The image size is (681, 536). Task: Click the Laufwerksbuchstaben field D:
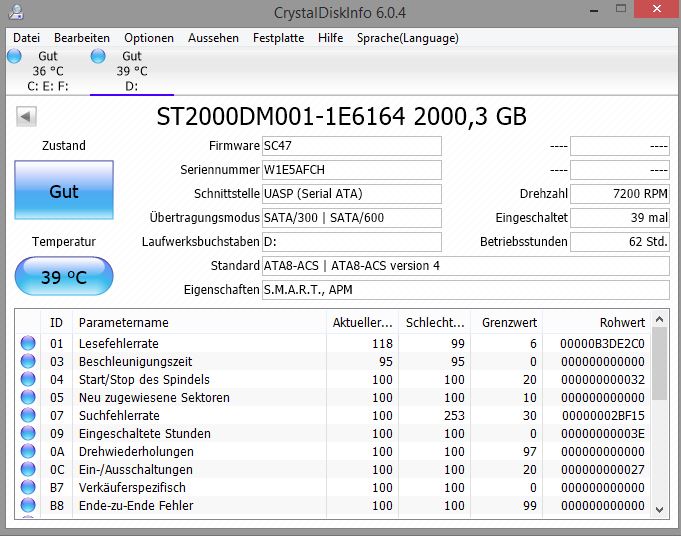coord(352,242)
